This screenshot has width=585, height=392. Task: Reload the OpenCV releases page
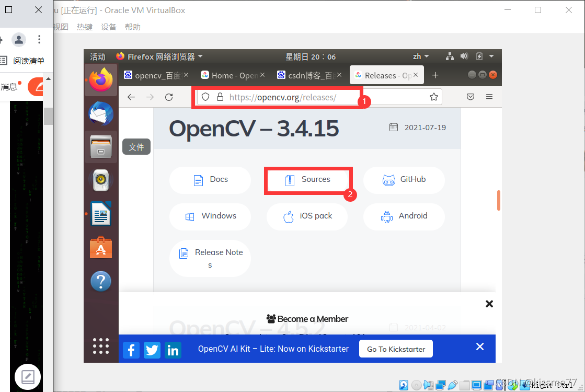click(x=169, y=97)
